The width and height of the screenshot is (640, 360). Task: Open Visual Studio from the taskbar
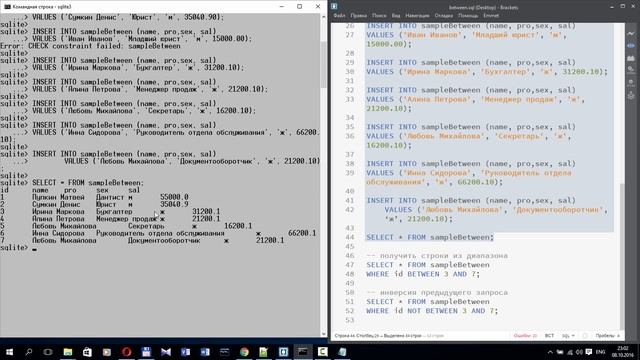166,352
